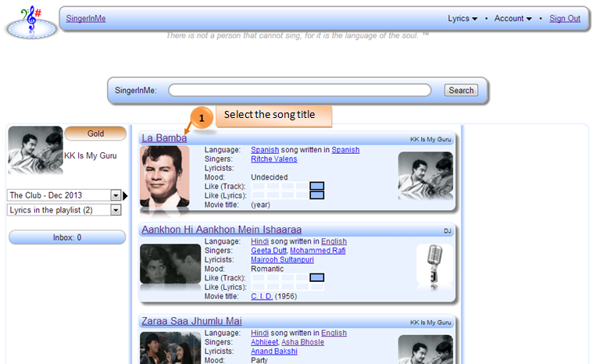Open the La Bamba song title
Viewport: 596px width, 364px height.
point(164,138)
